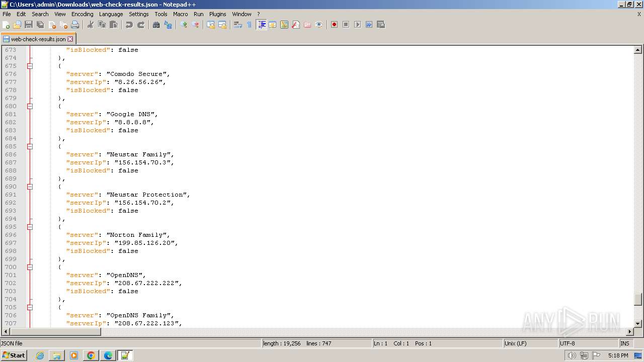Toggle show all characters pilcrow
644x362 pixels.
(x=250, y=25)
